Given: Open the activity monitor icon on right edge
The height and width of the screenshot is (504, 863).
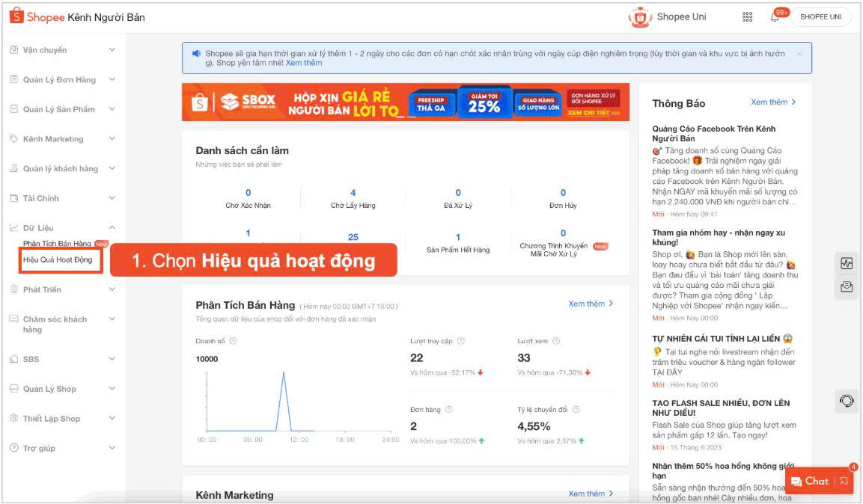Looking at the screenshot, I should (847, 263).
